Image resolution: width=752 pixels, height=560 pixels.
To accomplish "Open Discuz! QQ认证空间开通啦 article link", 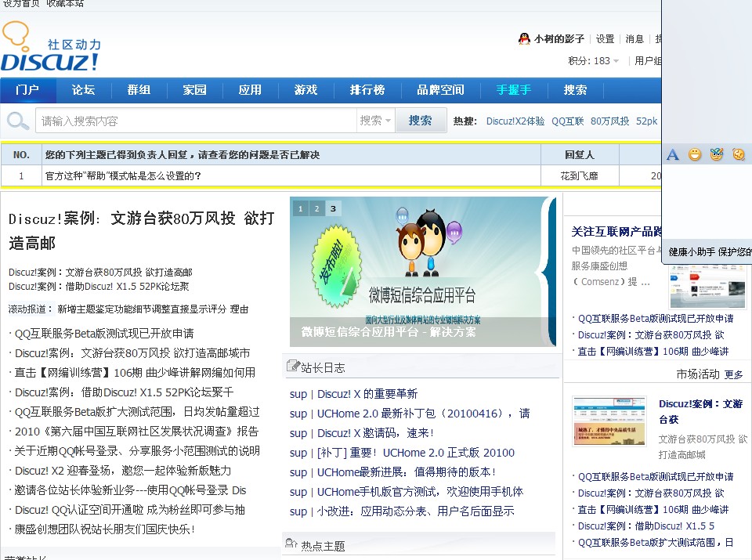I will click(129, 510).
